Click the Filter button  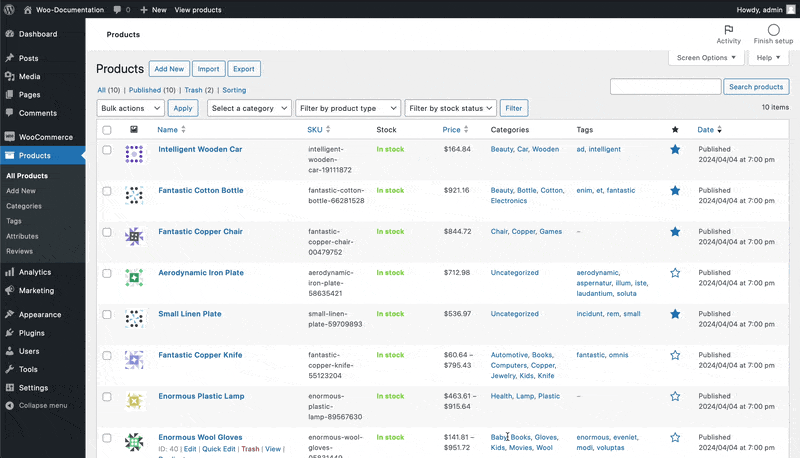514,108
